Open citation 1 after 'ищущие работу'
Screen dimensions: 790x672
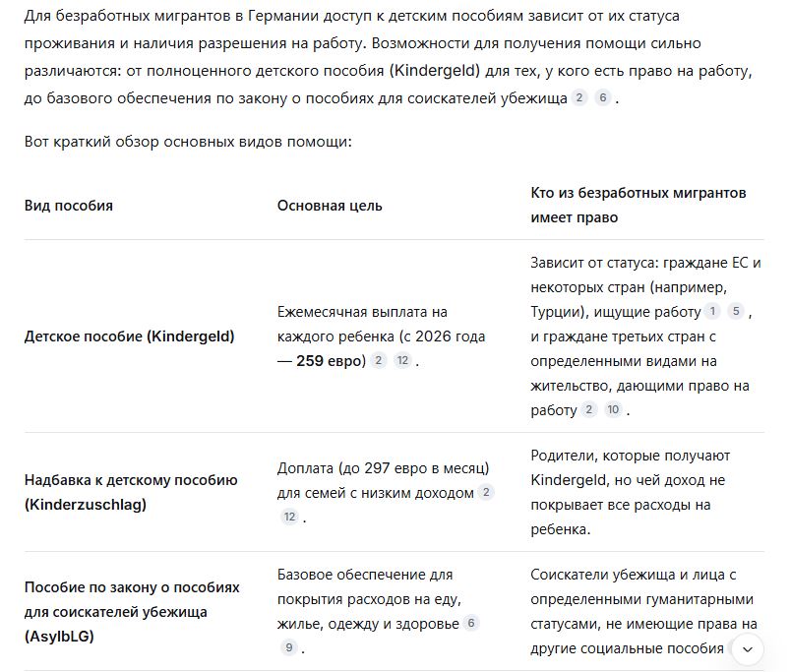click(712, 311)
